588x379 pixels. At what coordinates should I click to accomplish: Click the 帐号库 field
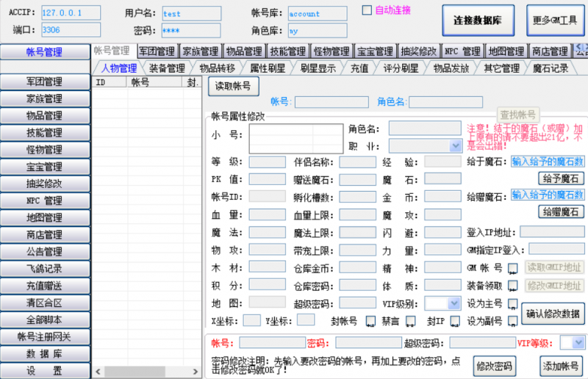(x=318, y=13)
